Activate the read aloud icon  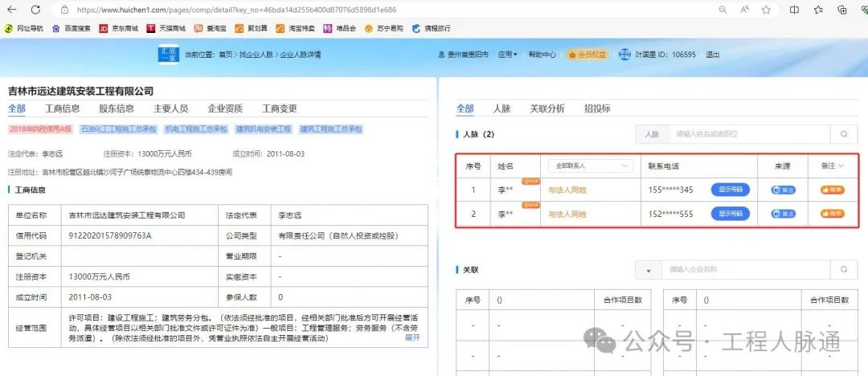744,10
